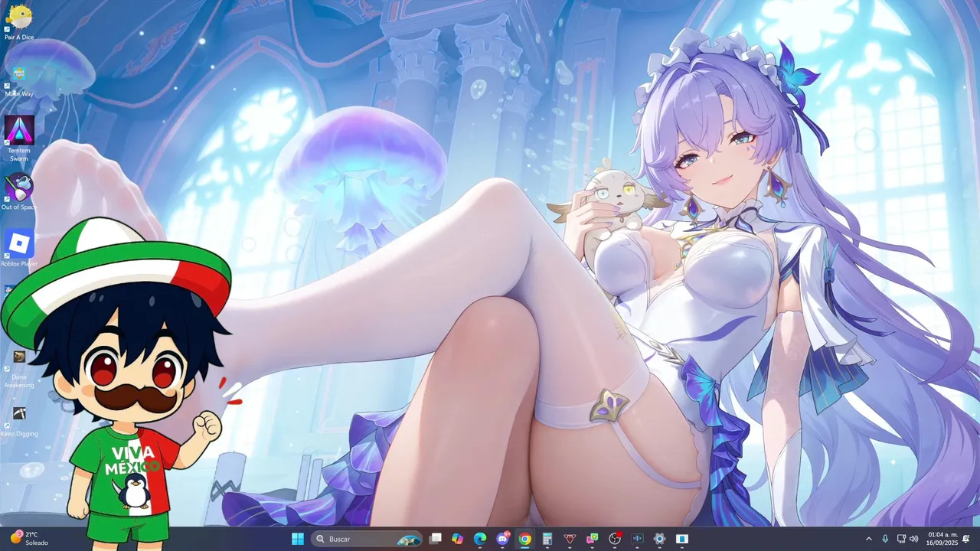Open the notifications bell icon
The height and width of the screenshot is (551, 980).
[x=966, y=539]
